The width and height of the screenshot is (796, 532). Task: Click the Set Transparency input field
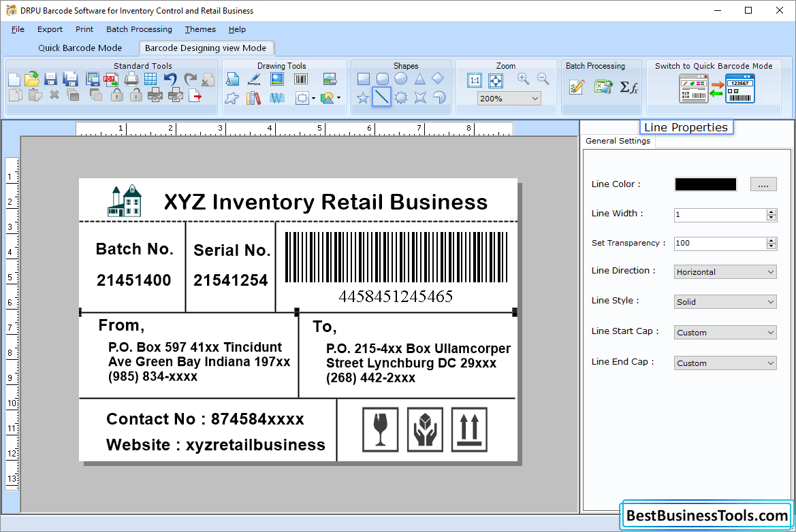(x=720, y=244)
